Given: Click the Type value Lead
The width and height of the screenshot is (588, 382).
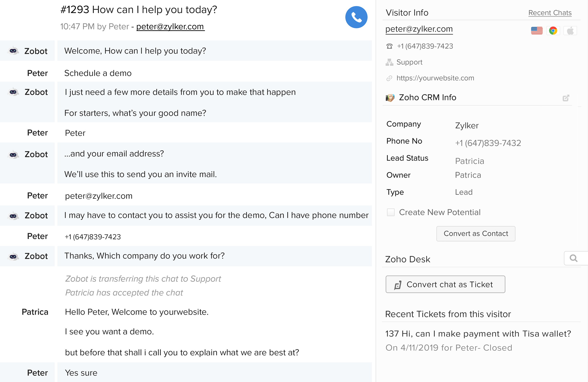Looking at the screenshot, I should (x=464, y=192).
